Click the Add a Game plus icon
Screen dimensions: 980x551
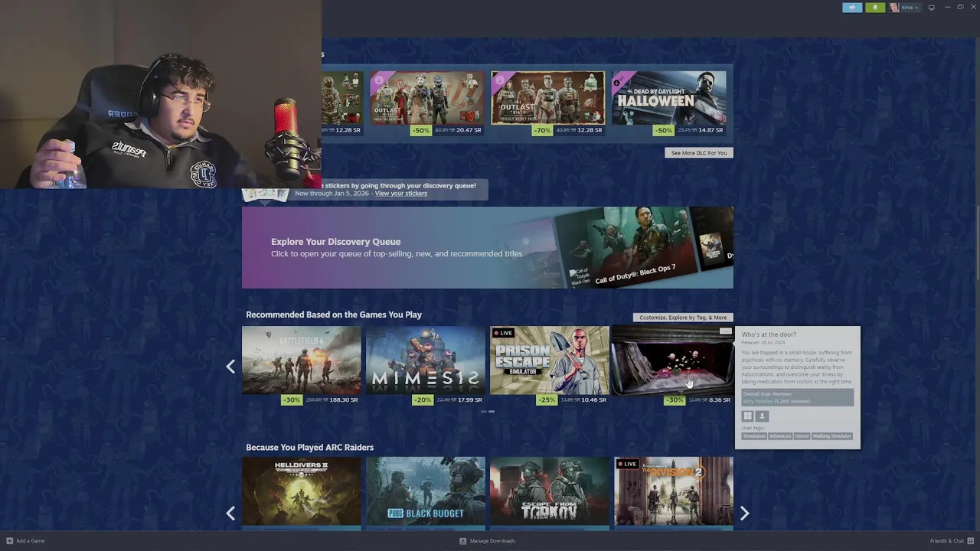[10, 541]
